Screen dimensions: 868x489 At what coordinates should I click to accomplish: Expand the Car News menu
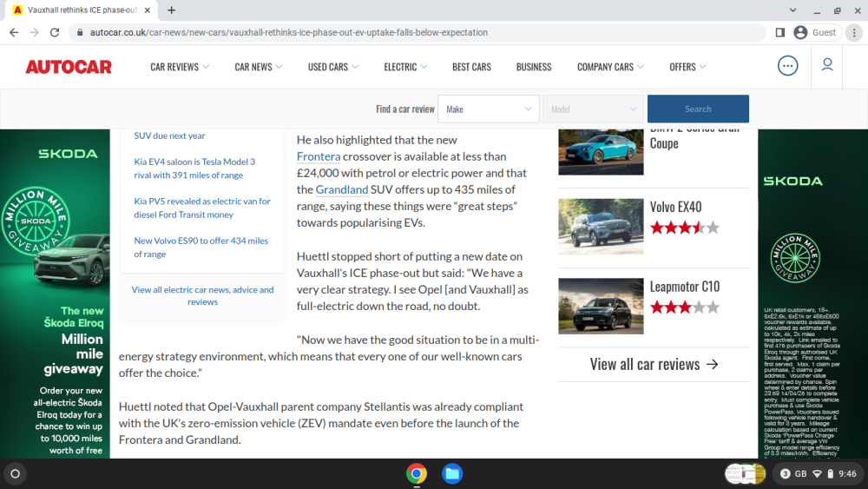[x=259, y=67]
